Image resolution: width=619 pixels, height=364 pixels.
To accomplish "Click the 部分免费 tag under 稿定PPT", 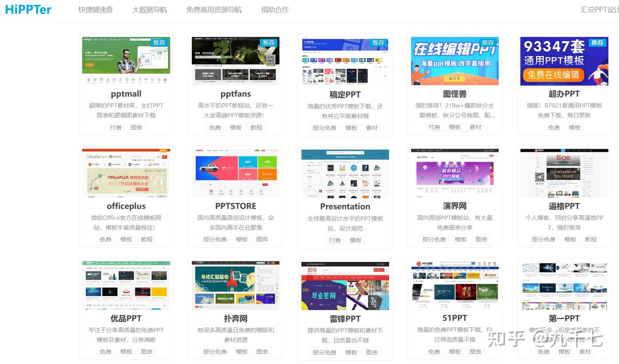I will [324, 128].
